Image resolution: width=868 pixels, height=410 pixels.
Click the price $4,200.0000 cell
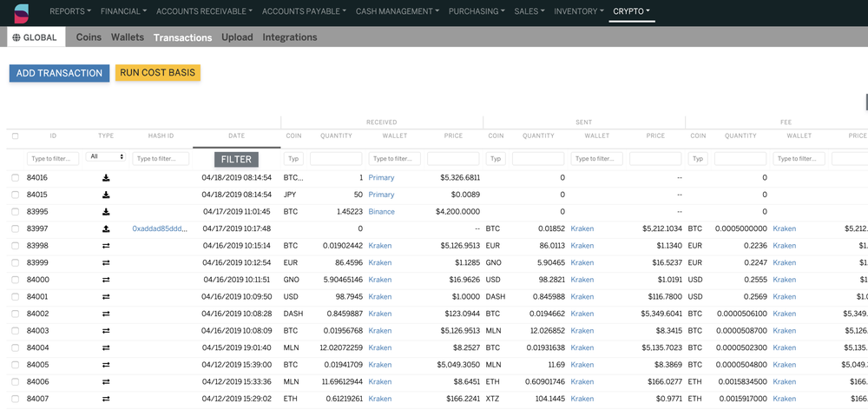(457, 212)
